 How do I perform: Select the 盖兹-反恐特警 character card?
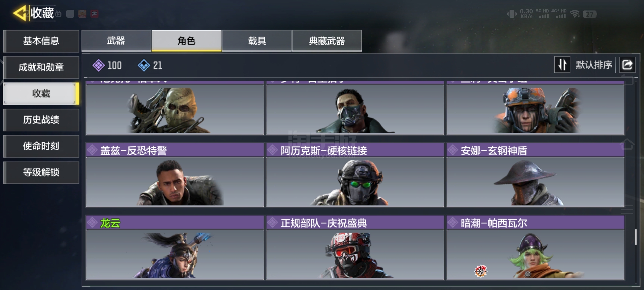click(175, 175)
